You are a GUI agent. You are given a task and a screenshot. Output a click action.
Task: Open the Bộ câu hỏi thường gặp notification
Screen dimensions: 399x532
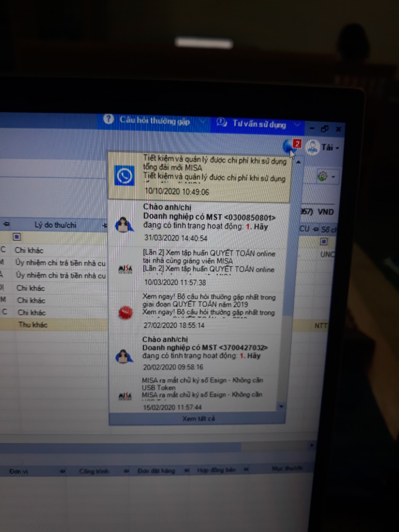197,311
